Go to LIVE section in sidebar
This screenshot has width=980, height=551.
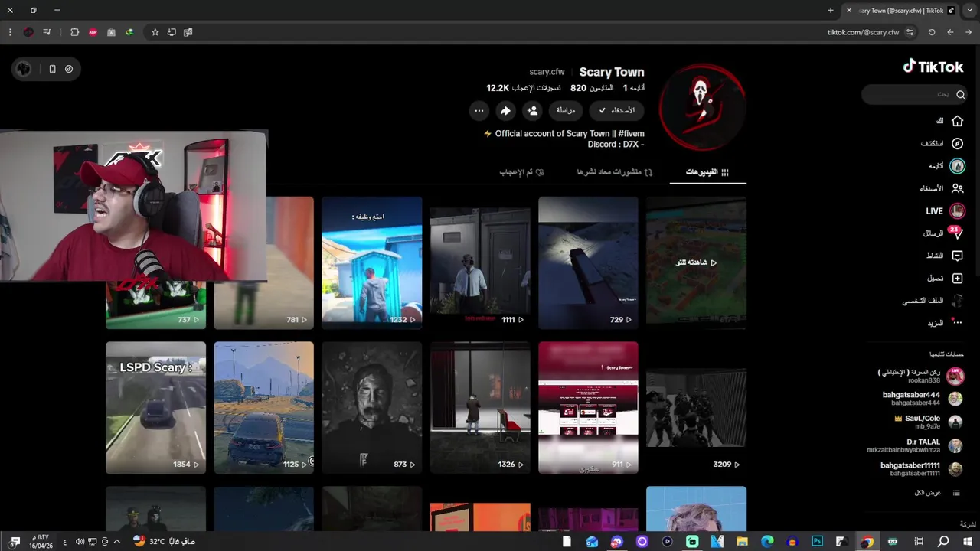946,210
